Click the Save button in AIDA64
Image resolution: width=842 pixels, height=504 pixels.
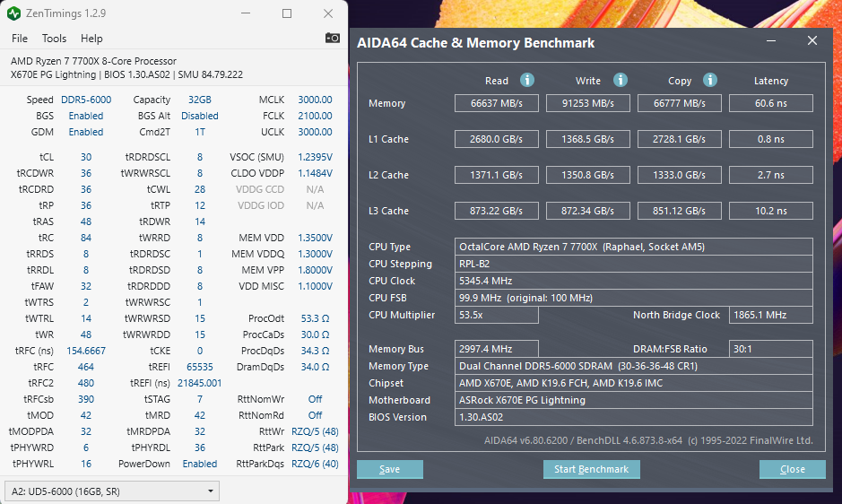click(390, 469)
